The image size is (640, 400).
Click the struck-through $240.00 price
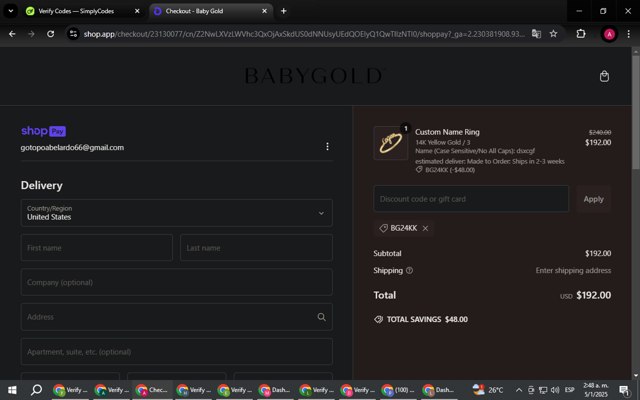[x=600, y=132]
